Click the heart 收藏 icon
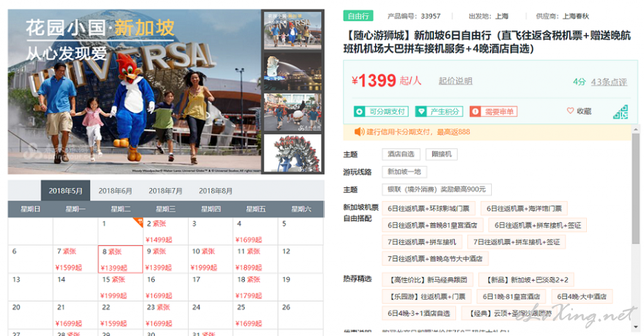 tap(570, 111)
